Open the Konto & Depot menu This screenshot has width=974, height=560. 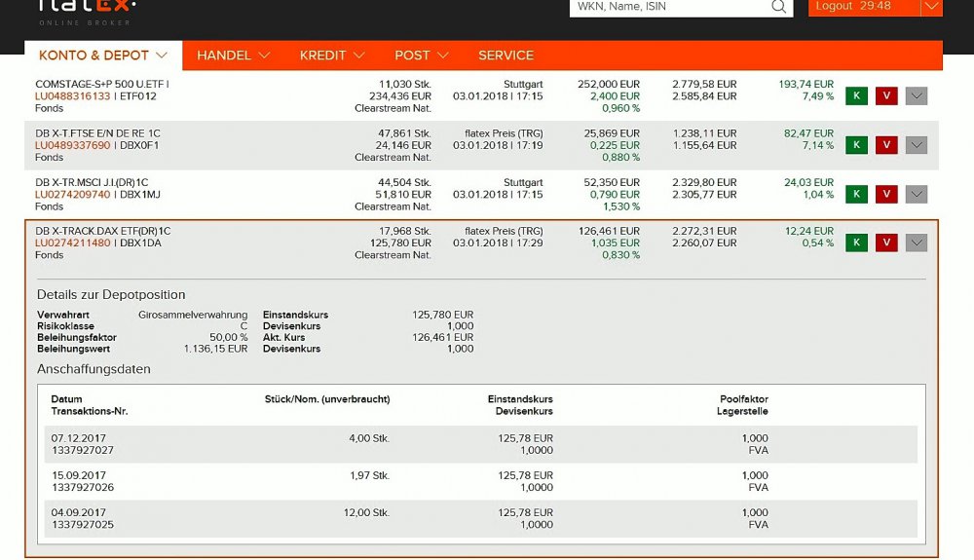pyautogui.click(x=103, y=56)
